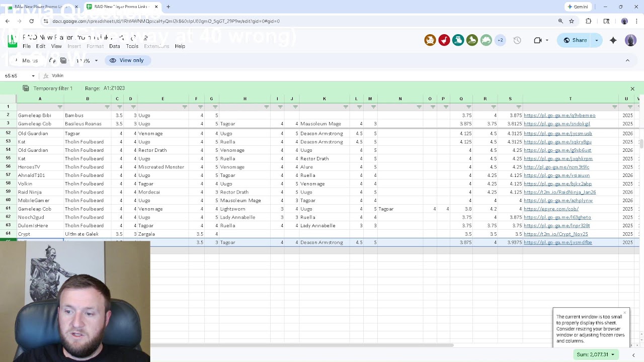Open a new browser tab
This screenshot has height=362, width=644.
pos(168,7)
